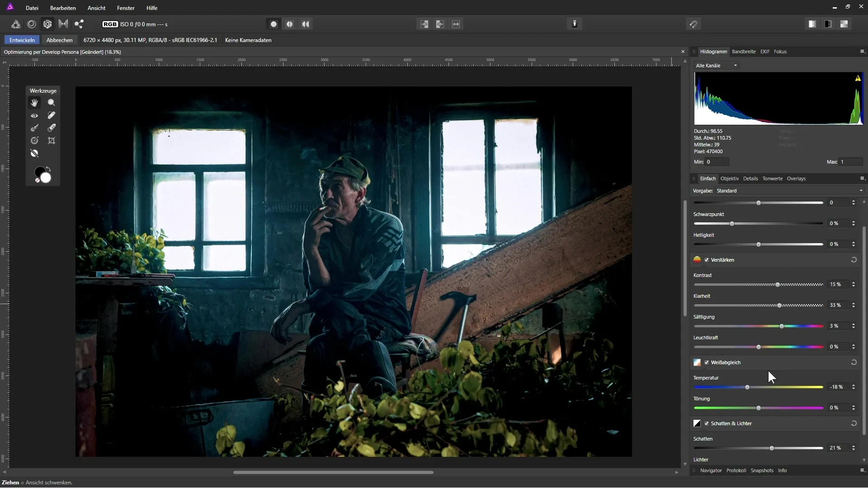Viewport: 868px width, 488px height.
Task: Switch to the EXIF tab
Action: pyautogui.click(x=764, y=52)
